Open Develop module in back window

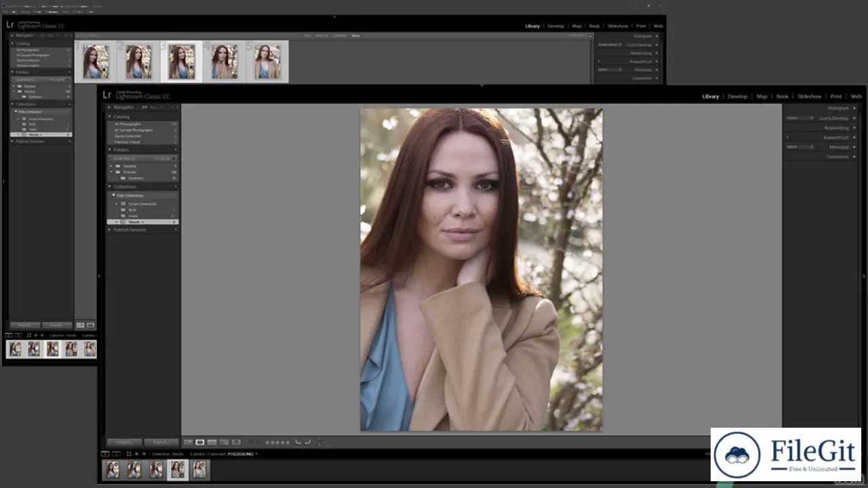[556, 26]
